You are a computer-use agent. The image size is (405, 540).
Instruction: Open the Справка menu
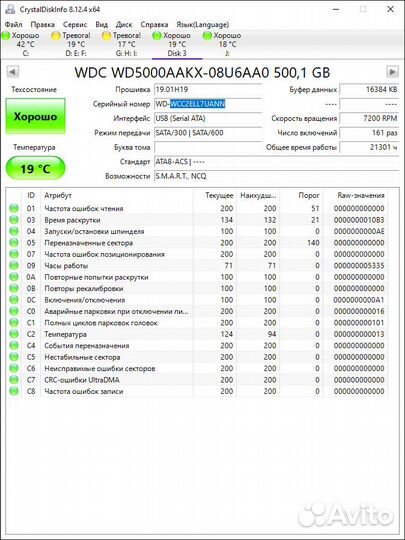pos(154,24)
